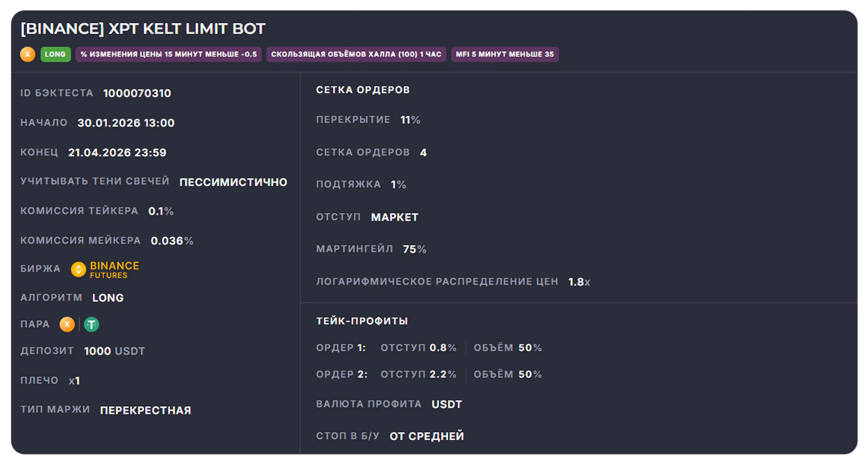Screen dimensions: 868x464
Task: Click end date 21.04.2026 23:59
Action: coord(117,153)
